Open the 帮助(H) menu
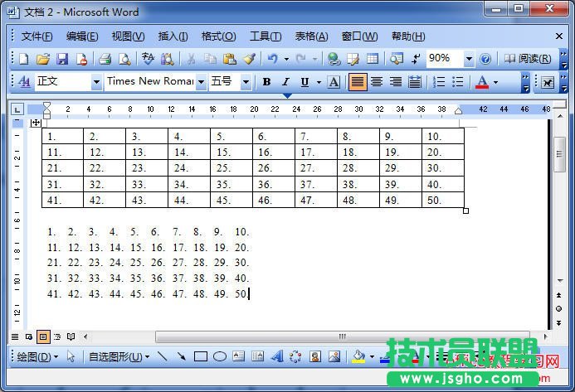Screen dimensions: 575x392 point(408,36)
